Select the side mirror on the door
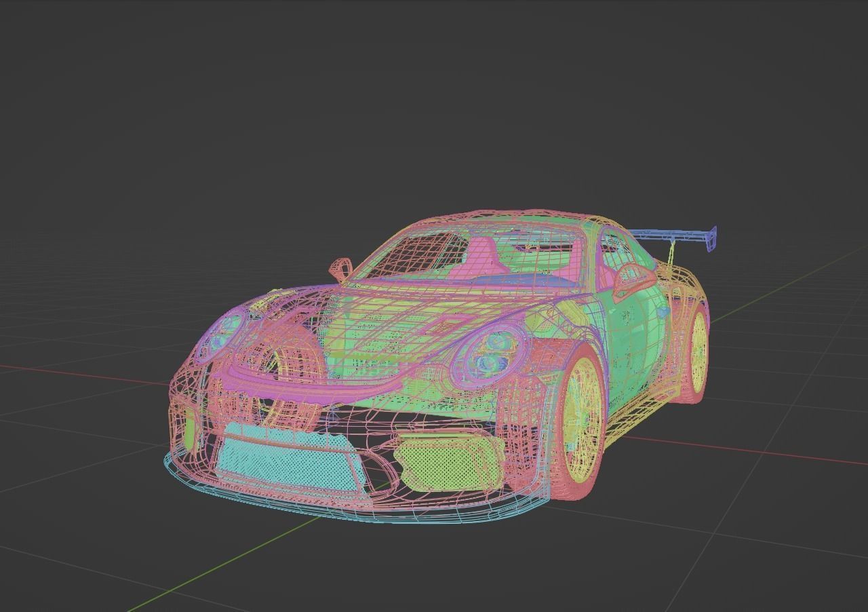Viewport: 868px width, 612px height. (x=634, y=282)
